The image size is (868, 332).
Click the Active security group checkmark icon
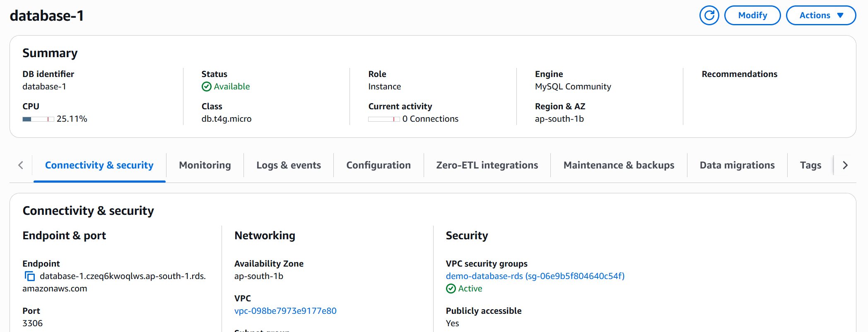pos(451,289)
